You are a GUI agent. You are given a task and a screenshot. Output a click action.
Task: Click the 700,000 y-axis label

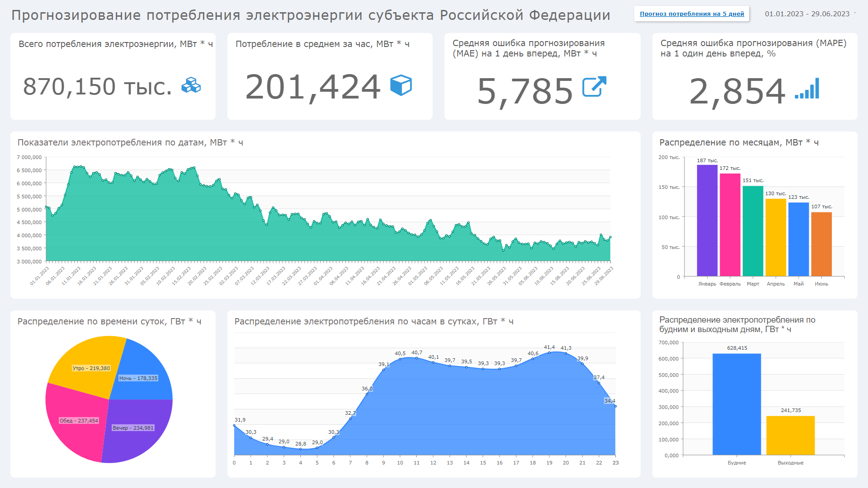[669, 343]
